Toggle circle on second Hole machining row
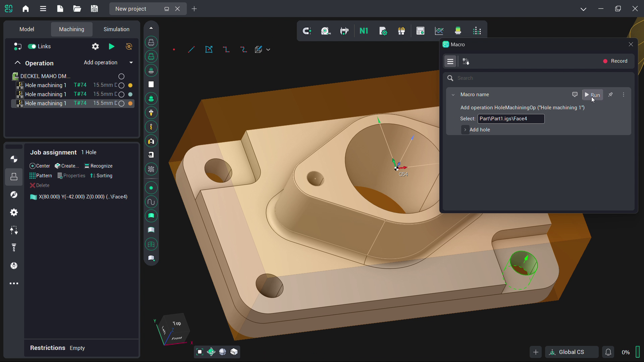644x362 pixels. tap(121, 95)
